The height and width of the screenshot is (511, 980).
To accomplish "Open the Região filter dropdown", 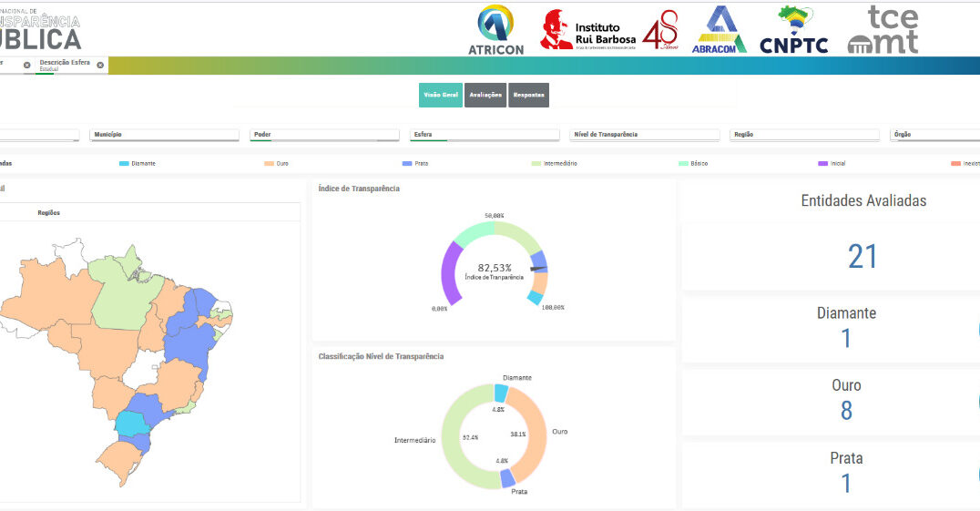I will tap(804, 135).
